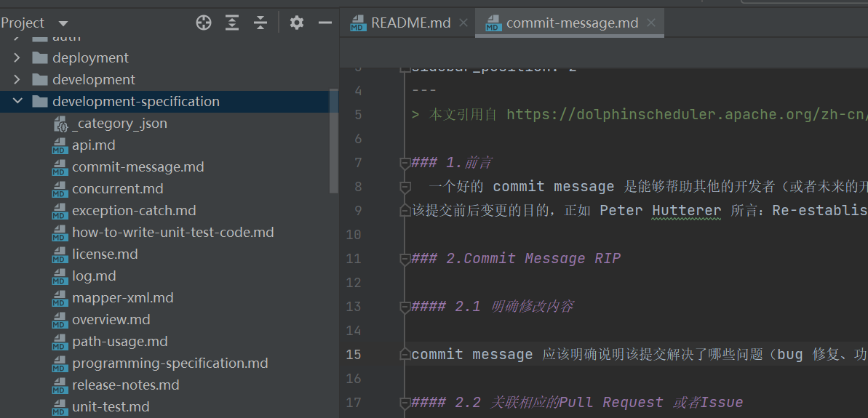Viewport: 868px width, 418px height.
Task: Close the commit-message.md tab
Action: pos(651,23)
